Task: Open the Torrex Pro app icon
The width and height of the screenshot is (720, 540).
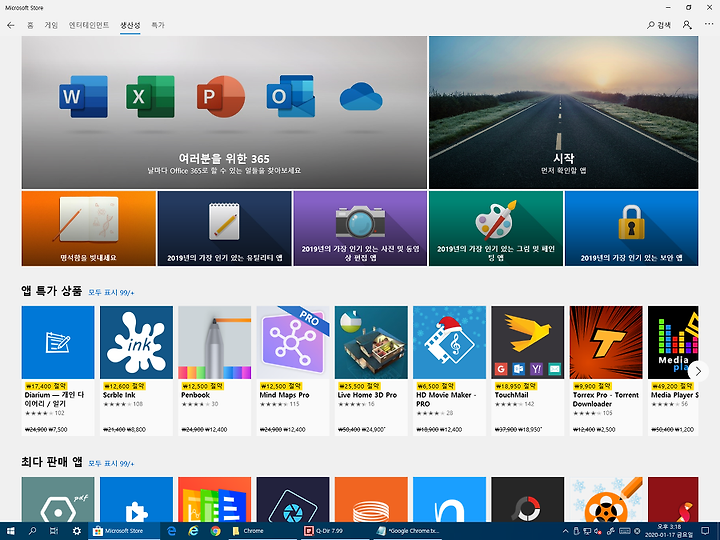Action: pos(606,343)
